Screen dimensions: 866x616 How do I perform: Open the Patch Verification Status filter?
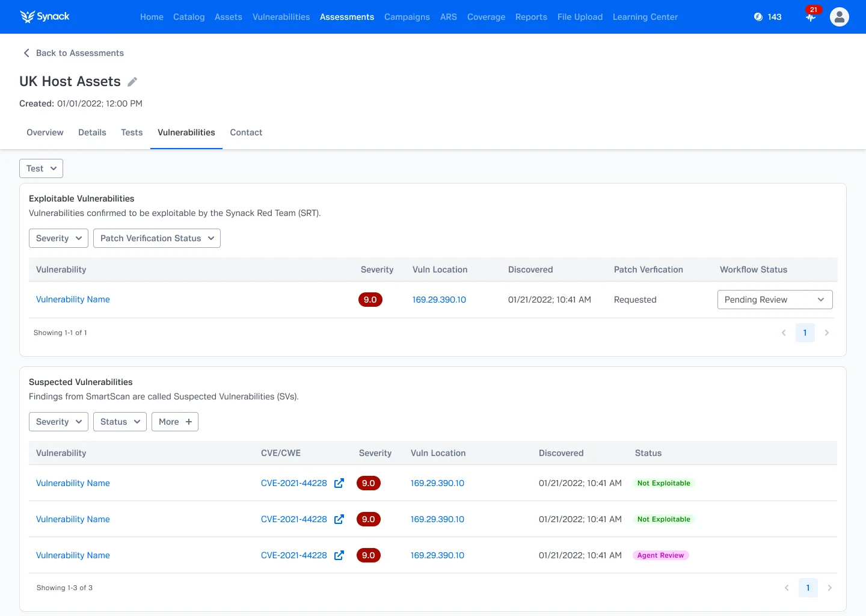coord(157,238)
